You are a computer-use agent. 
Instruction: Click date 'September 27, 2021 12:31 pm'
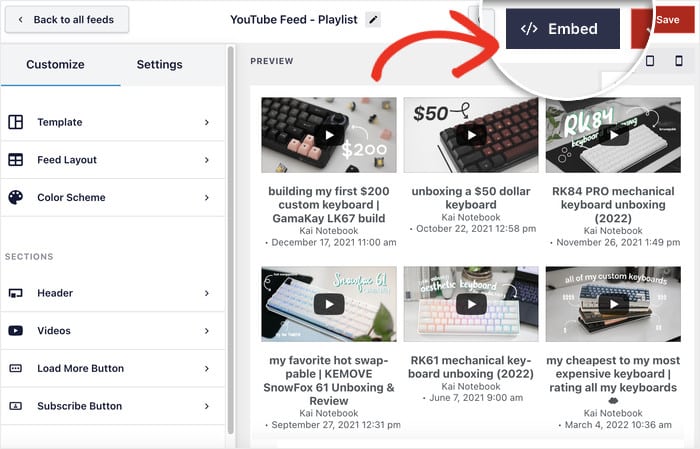coord(336,425)
